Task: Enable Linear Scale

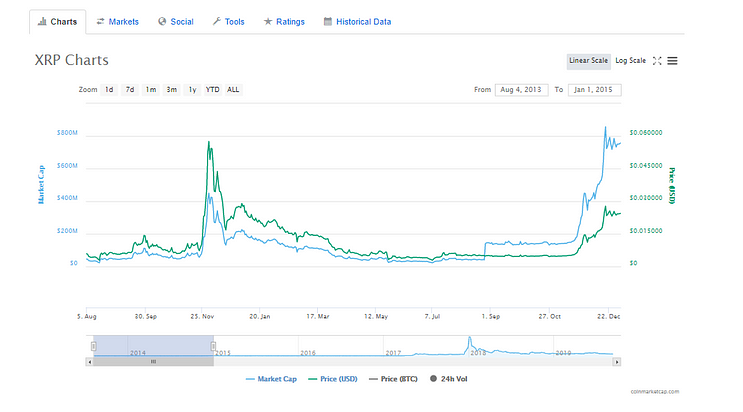Action: [589, 61]
